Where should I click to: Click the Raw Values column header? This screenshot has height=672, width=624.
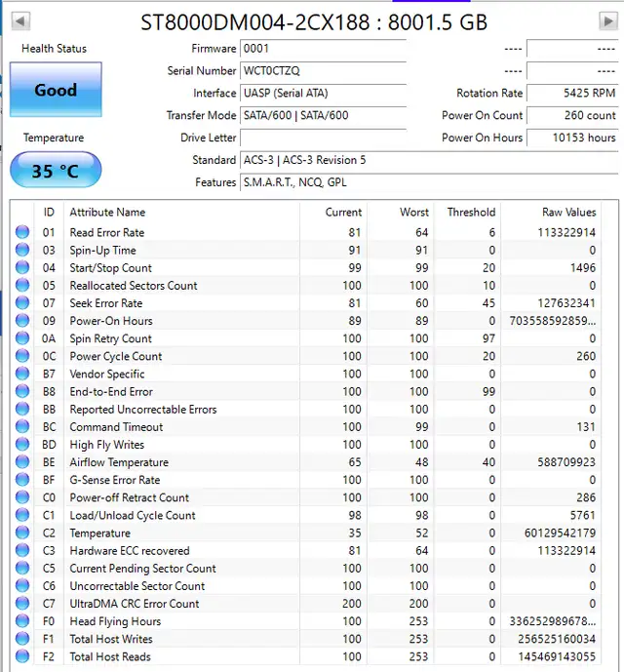568,213
